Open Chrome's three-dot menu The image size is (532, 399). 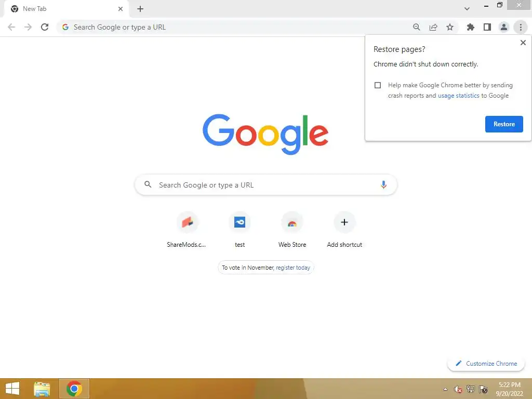pyautogui.click(x=521, y=27)
